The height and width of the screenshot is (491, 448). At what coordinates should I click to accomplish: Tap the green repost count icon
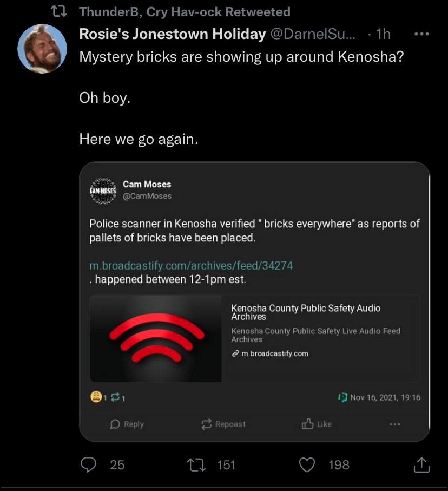point(115,397)
